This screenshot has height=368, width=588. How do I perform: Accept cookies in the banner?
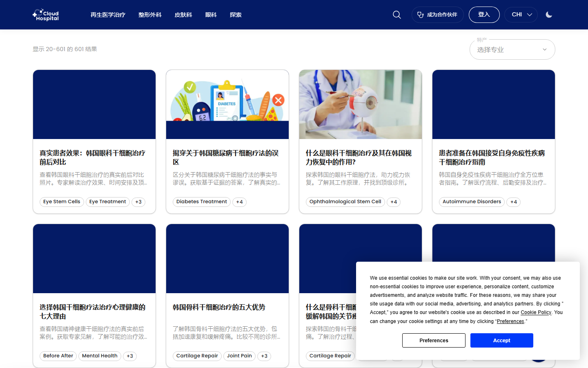(x=501, y=341)
